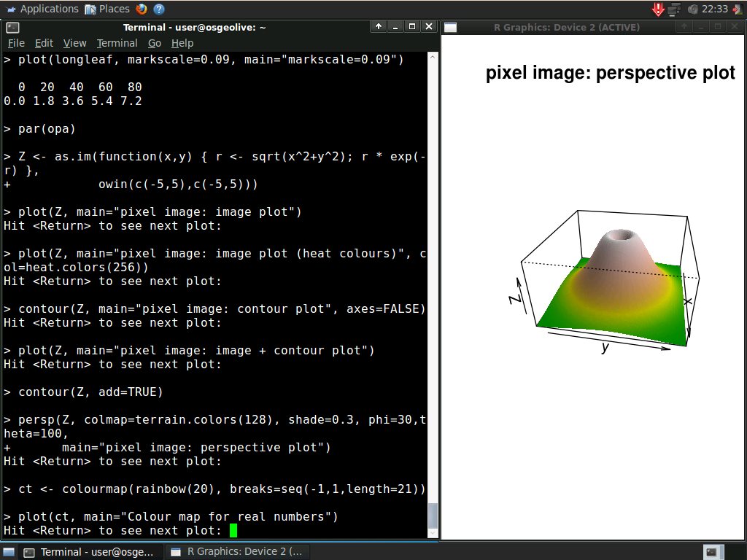
Task: Click the show desktop icon in bottom panel
Action: (9, 552)
